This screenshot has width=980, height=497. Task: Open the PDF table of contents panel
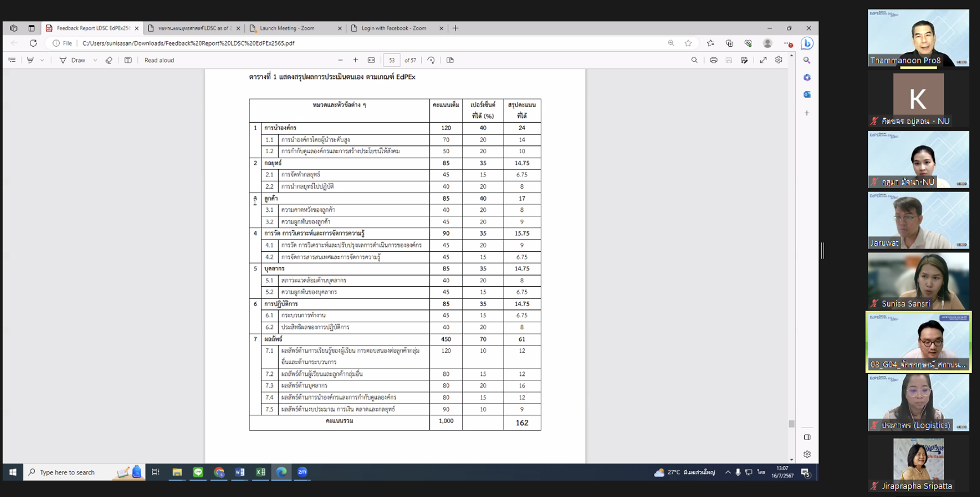point(12,60)
